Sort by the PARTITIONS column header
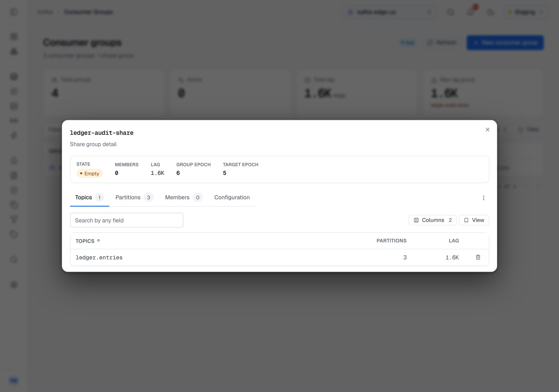This screenshot has height=392, width=559. click(391, 241)
